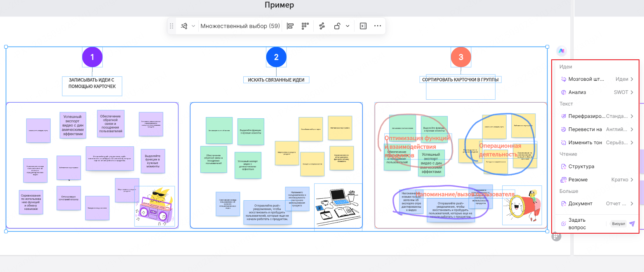
Task: Click the board title Пример
Action: pyautogui.click(x=279, y=5)
